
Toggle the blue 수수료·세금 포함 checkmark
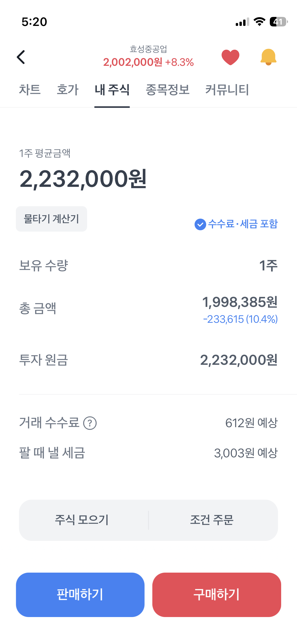[200, 224]
